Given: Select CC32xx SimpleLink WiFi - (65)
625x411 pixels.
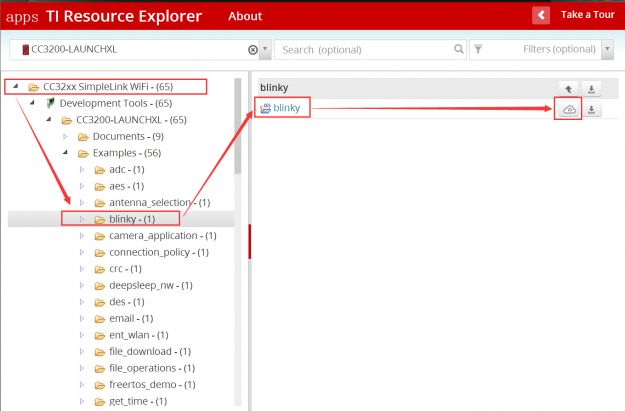Looking at the screenshot, I should 108,87.
